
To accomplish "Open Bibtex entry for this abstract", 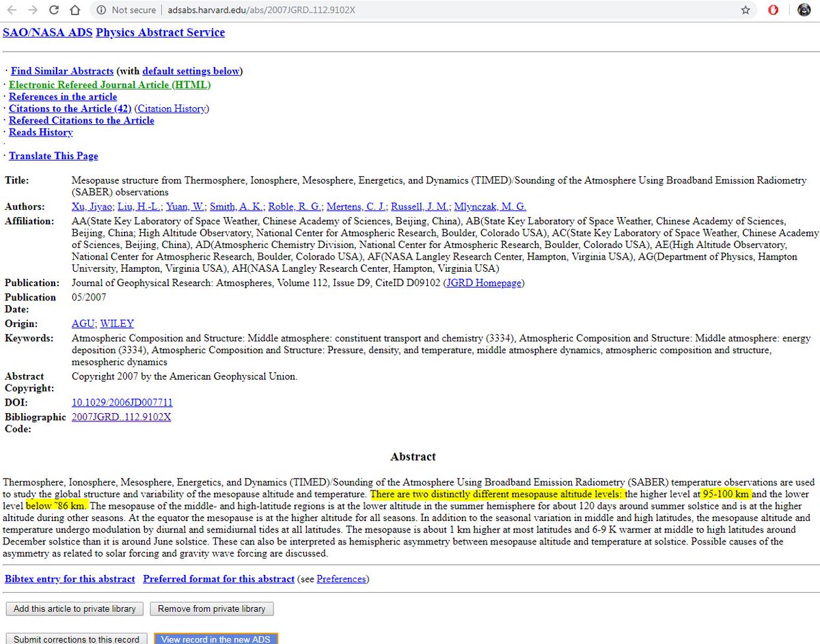I will [70, 578].
